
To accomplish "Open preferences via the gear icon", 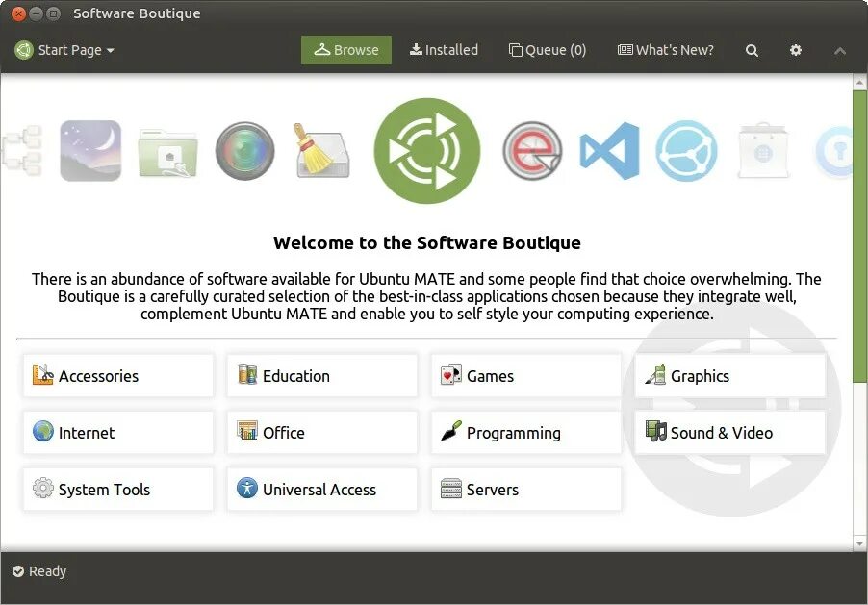I will pos(796,50).
